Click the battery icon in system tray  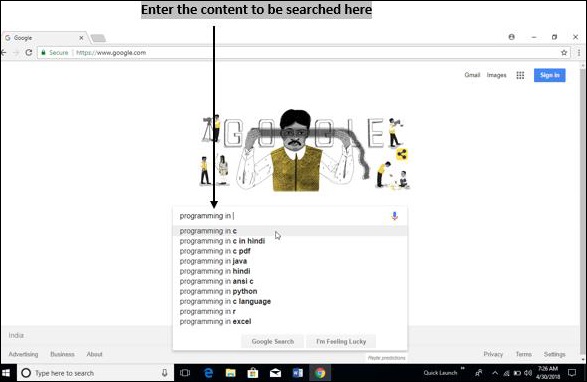coord(517,373)
